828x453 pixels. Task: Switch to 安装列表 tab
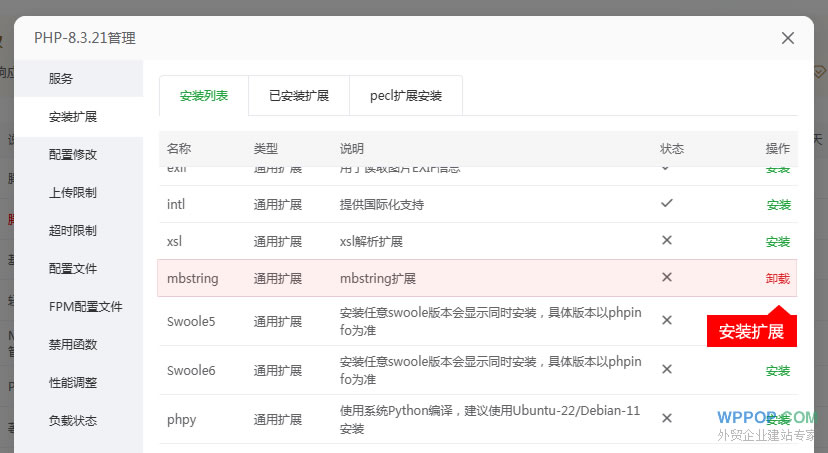click(204, 96)
